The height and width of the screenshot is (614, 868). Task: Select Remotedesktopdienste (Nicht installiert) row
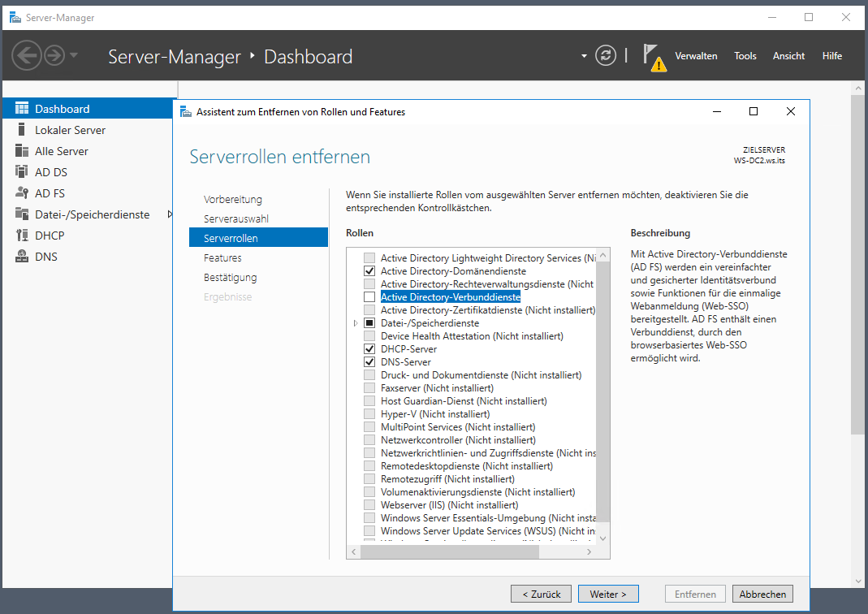(x=467, y=466)
